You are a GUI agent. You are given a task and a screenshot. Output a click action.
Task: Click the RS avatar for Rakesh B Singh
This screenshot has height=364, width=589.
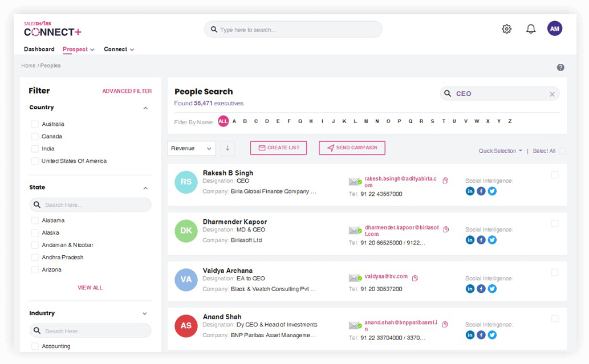click(x=186, y=182)
